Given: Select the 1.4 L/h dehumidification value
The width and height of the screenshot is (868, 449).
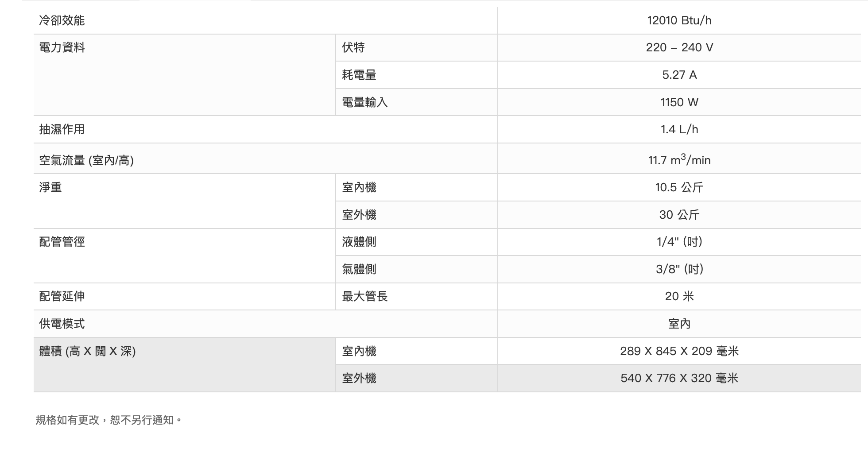Looking at the screenshot, I should point(679,129).
